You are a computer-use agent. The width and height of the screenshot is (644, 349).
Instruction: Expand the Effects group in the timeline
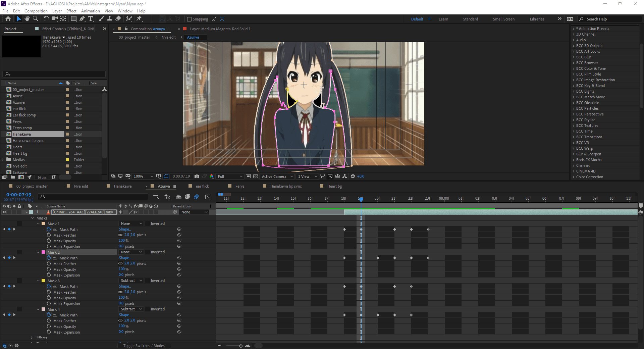31,338
